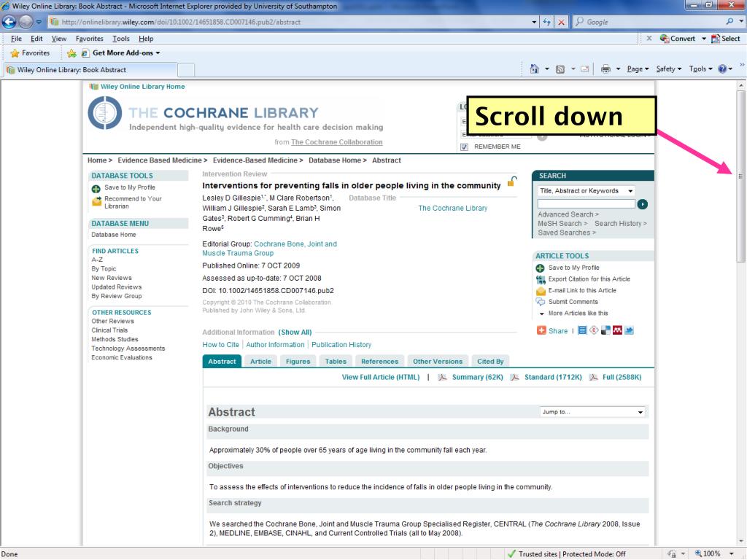Switch to the Figures tab
Screen dimensions: 747x560
(298, 362)
